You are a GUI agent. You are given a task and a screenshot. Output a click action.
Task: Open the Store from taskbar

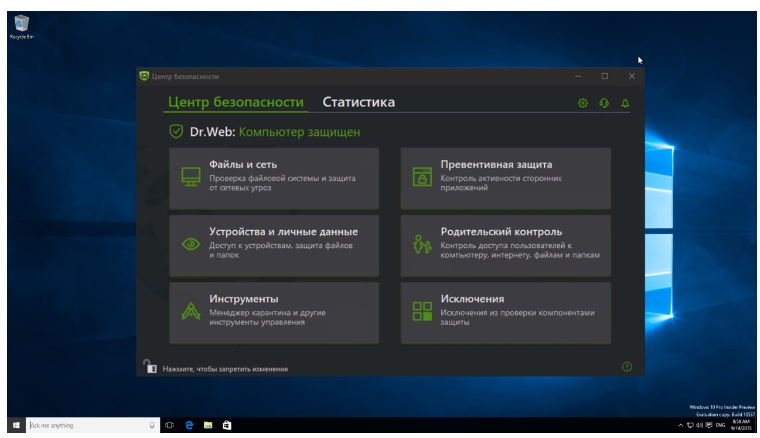(227, 425)
